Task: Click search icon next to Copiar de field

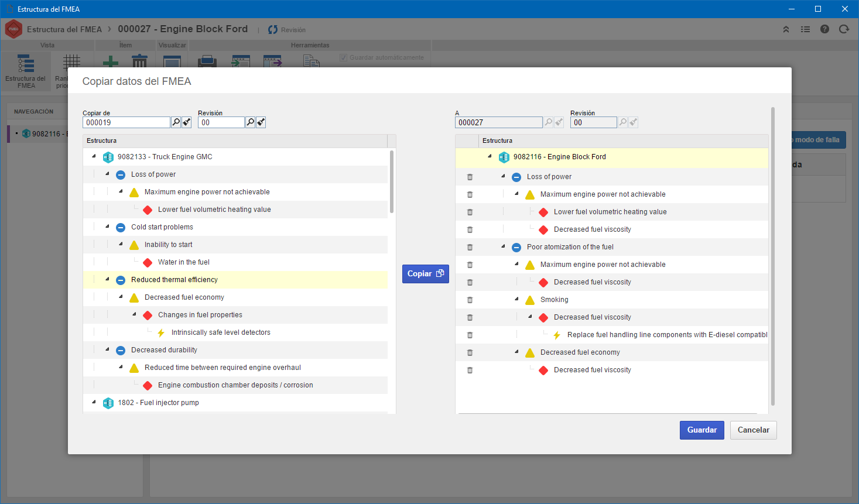Action: pyautogui.click(x=176, y=122)
